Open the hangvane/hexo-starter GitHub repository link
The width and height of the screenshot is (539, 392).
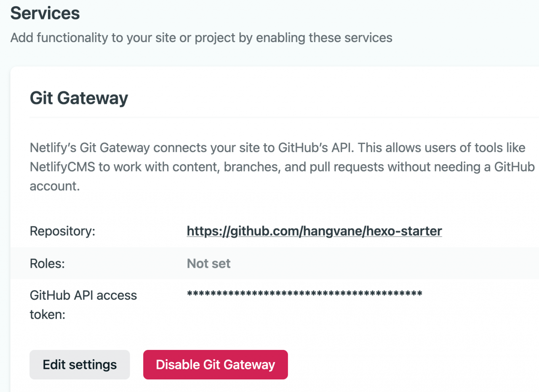[x=314, y=231]
